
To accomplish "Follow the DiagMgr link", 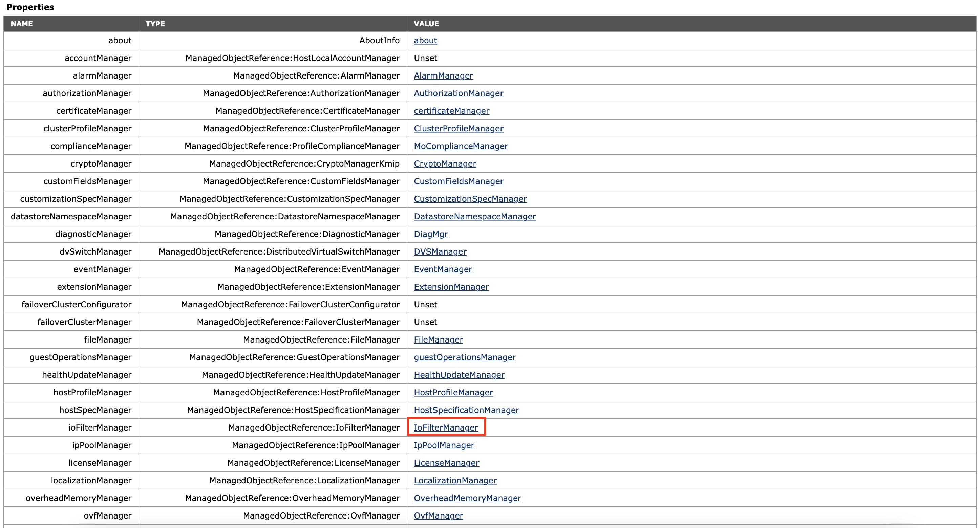I will (430, 234).
